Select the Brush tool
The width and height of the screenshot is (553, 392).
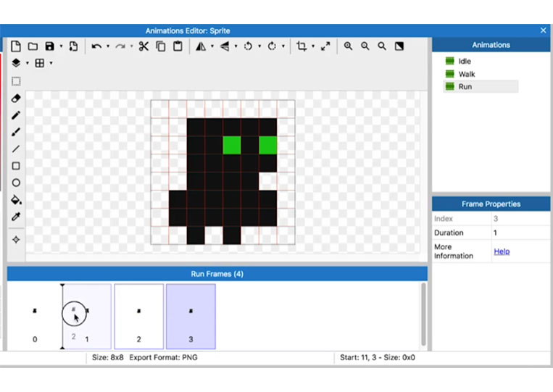[16, 132]
